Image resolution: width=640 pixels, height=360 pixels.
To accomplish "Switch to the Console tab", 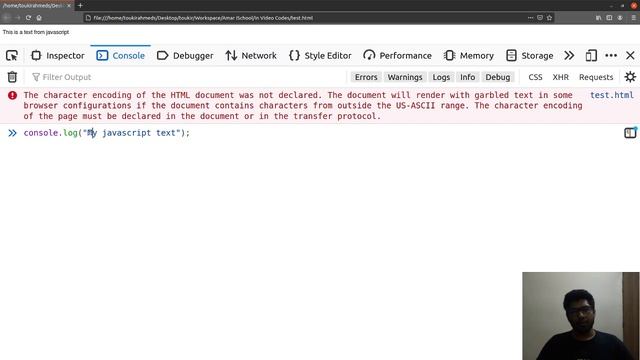I will (120, 56).
